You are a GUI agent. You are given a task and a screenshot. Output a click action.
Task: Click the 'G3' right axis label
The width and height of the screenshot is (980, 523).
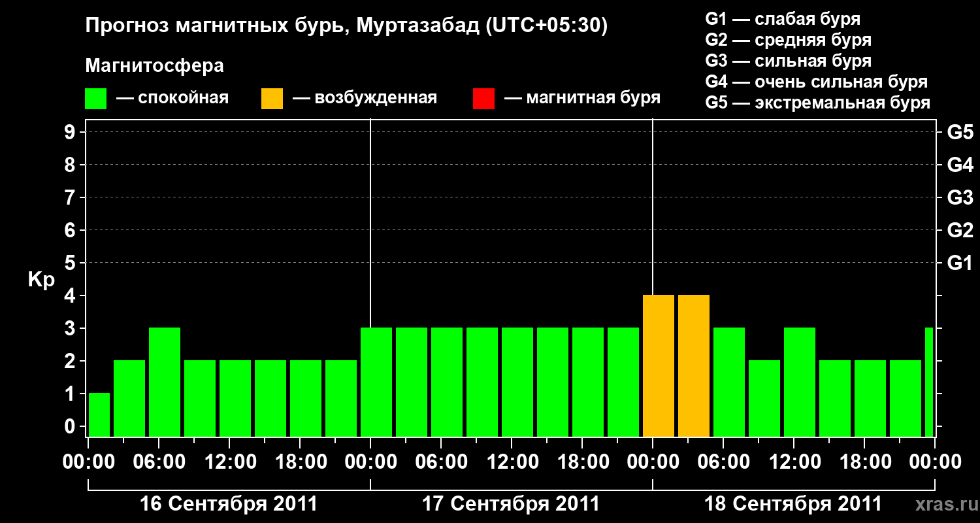coord(960,197)
